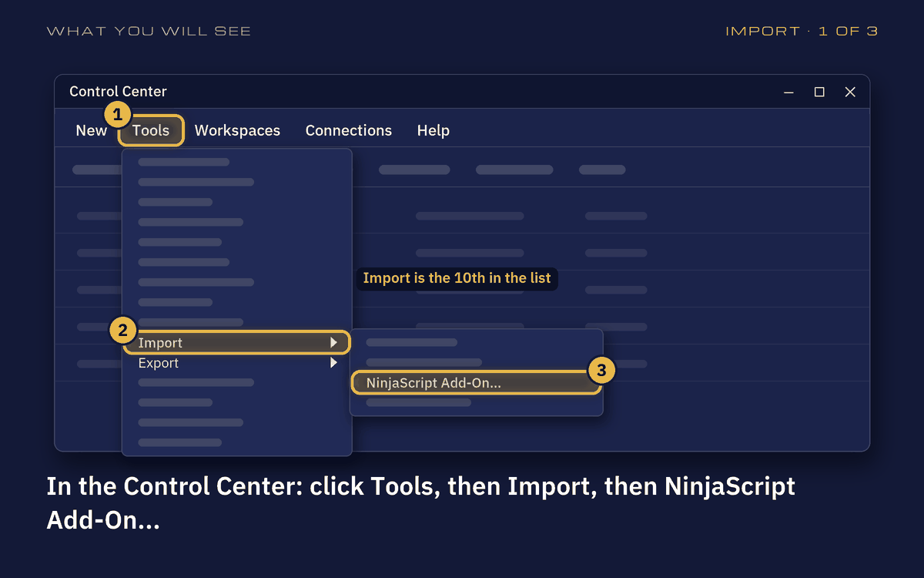Expand the Import submenu arrow

(333, 342)
